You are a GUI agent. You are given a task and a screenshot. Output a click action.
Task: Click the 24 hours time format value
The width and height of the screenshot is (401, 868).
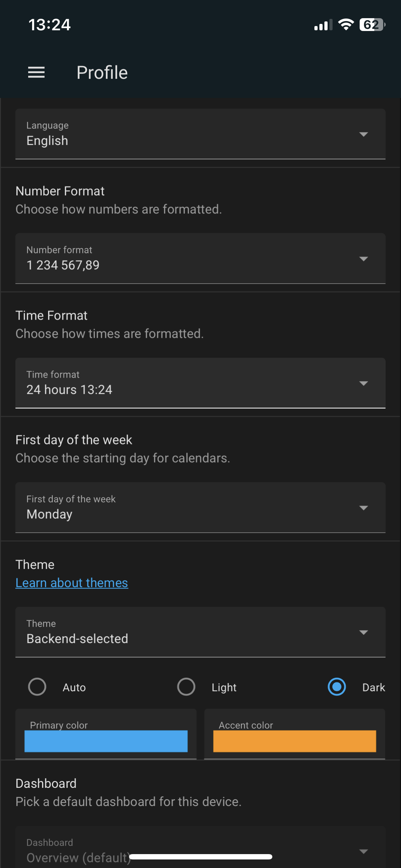coord(70,389)
